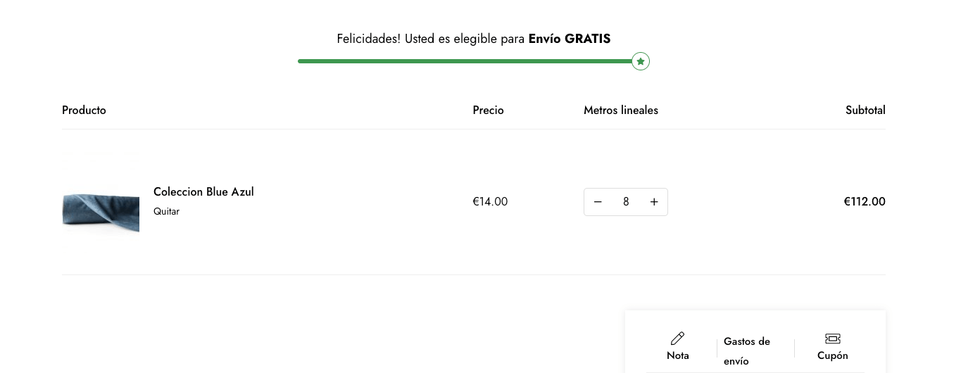Click the green free shipping progress bar

point(465,61)
